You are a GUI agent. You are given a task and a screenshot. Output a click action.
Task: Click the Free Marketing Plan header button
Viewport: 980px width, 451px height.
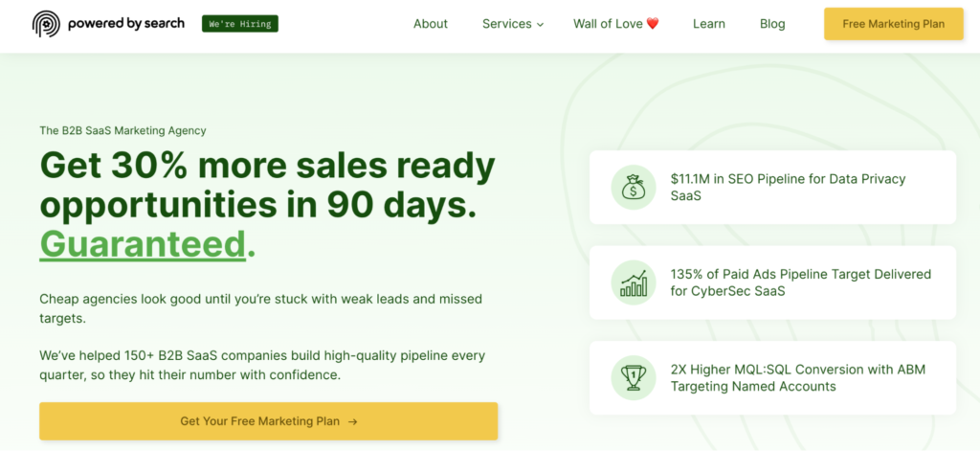[x=894, y=24]
